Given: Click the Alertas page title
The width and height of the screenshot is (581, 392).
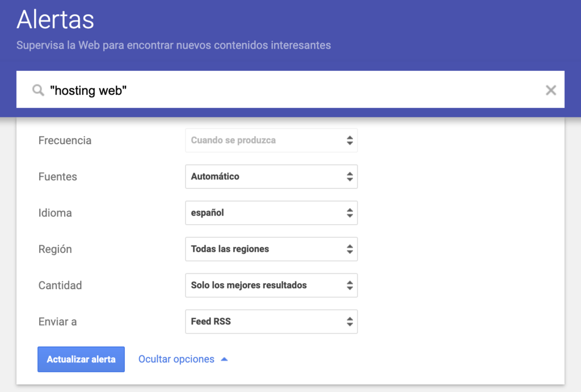Looking at the screenshot, I should [55, 19].
